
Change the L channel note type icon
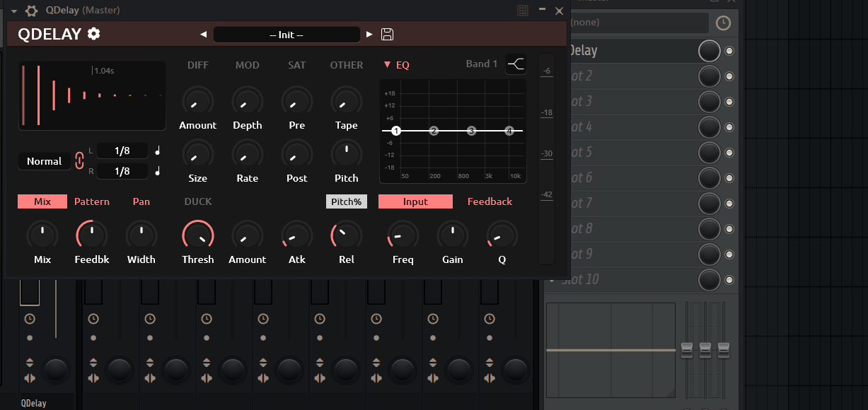(158, 151)
